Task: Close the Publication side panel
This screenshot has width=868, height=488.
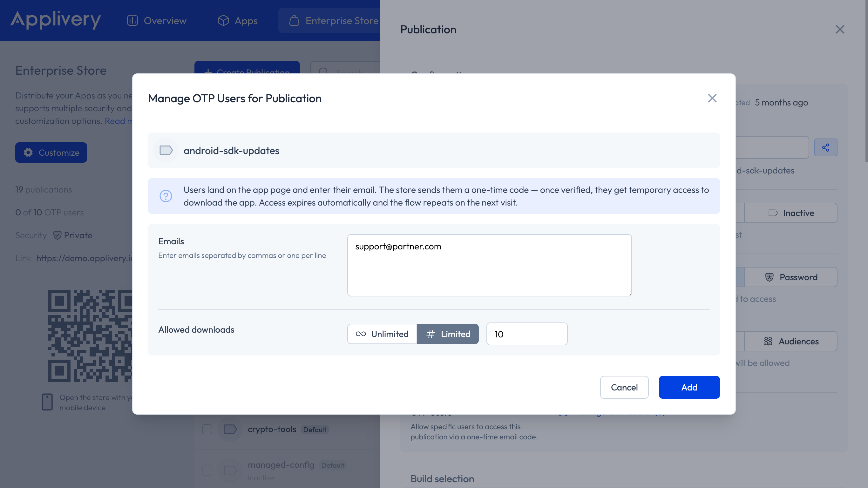Action: point(839,29)
